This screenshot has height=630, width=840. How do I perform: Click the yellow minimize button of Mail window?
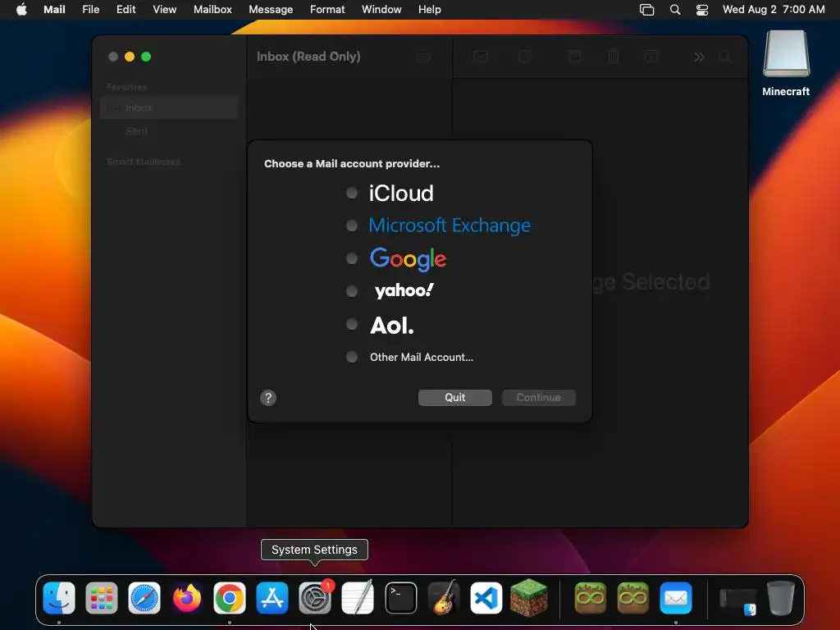[x=129, y=57]
